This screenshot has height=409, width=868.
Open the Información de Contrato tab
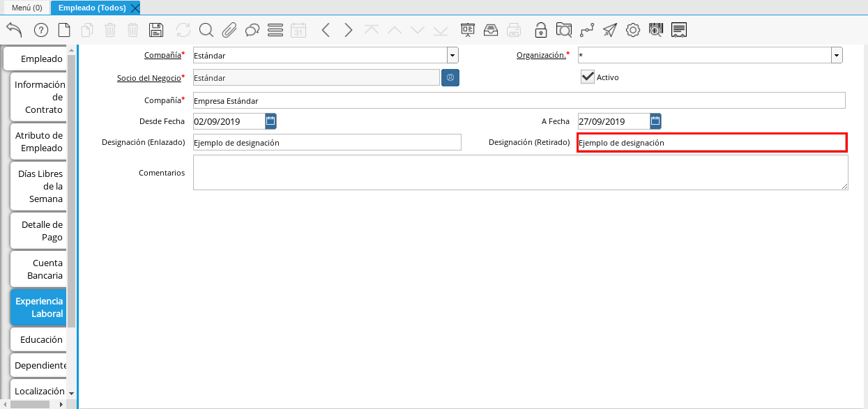(x=38, y=97)
